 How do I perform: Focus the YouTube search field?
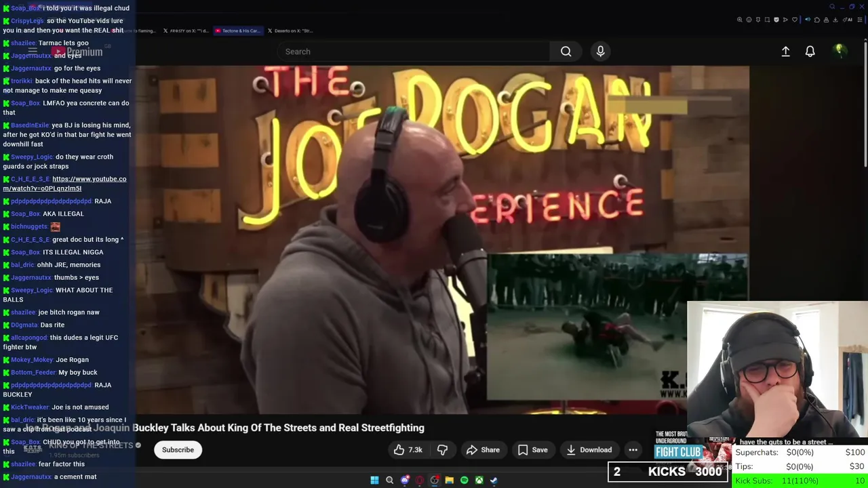[x=414, y=52]
